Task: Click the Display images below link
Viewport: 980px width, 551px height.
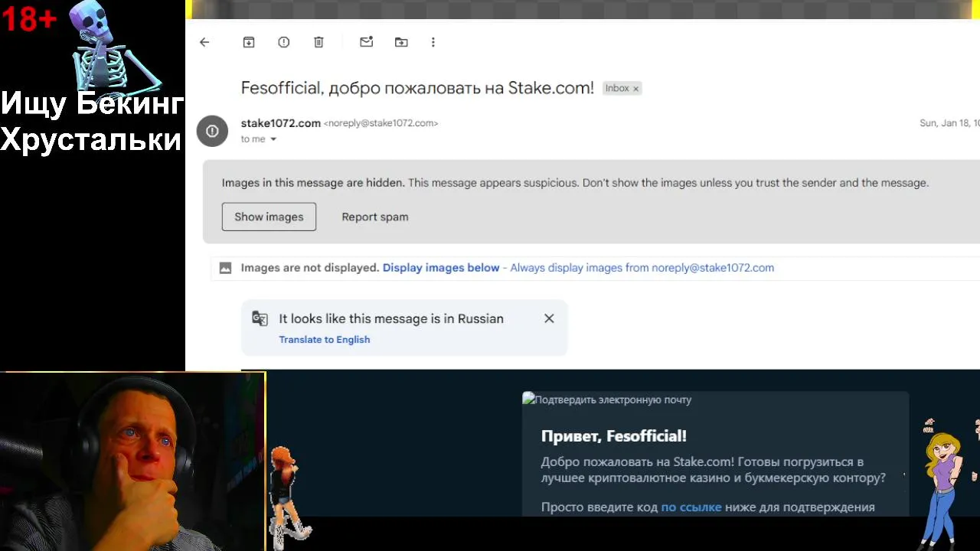Action: (x=441, y=268)
